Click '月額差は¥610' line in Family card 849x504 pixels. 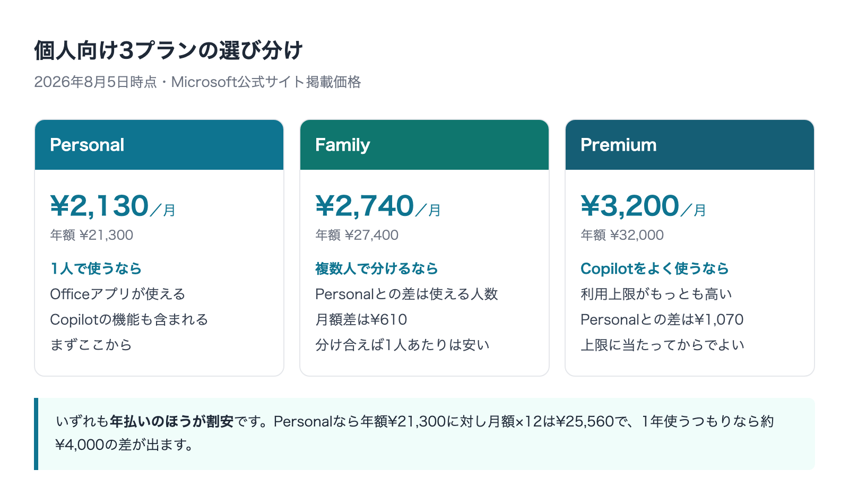pyautogui.click(x=361, y=319)
